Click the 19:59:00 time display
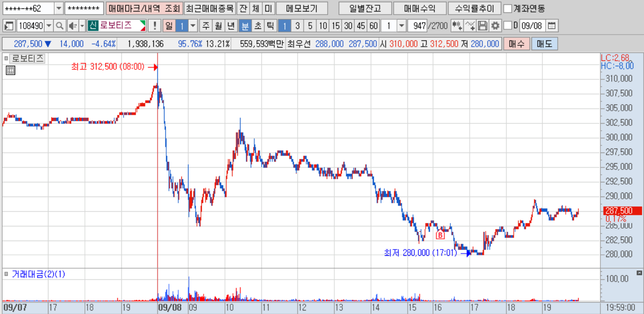 tap(621, 308)
